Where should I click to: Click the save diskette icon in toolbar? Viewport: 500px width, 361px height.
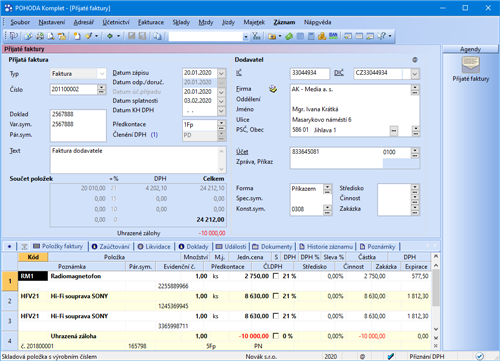tap(132, 36)
